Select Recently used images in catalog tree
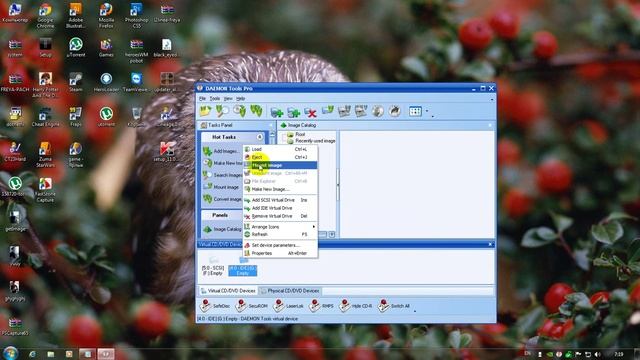The width and height of the screenshot is (640, 360). 311,141
